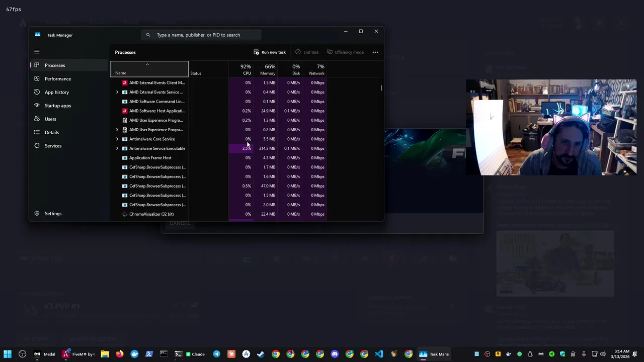Open the Windows Start menu
The height and width of the screenshot is (362, 644).
pyautogui.click(x=8, y=354)
